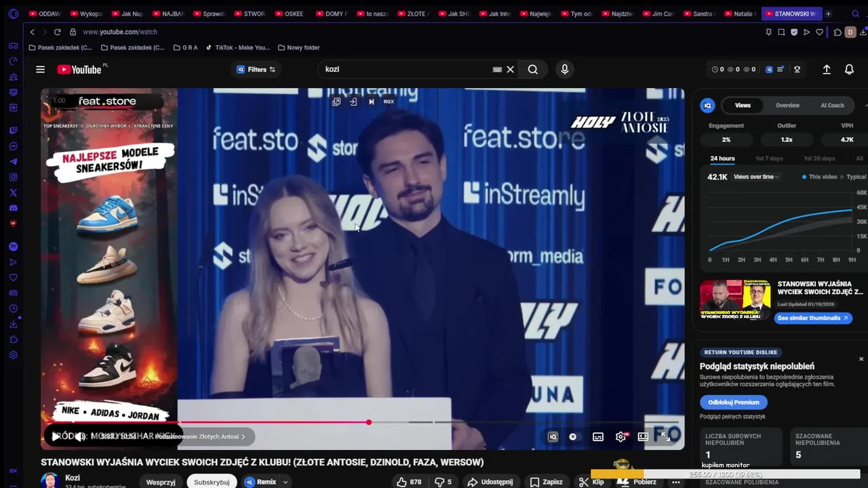Open the Nowy folder bookmark folder
868x488 pixels.
coord(298,47)
